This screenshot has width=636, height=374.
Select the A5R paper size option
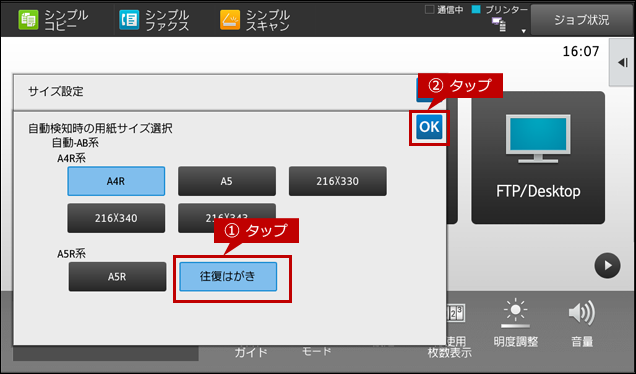[x=117, y=277]
